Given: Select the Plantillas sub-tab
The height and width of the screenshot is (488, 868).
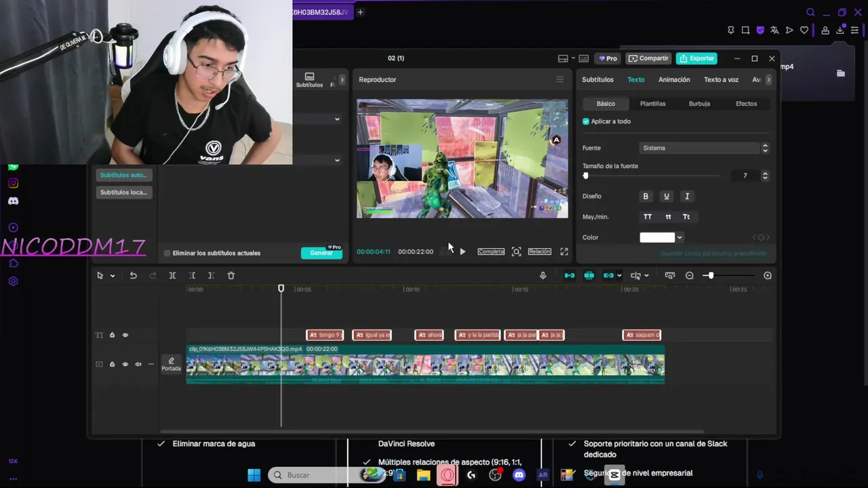Looking at the screenshot, I should click(653, 104).
